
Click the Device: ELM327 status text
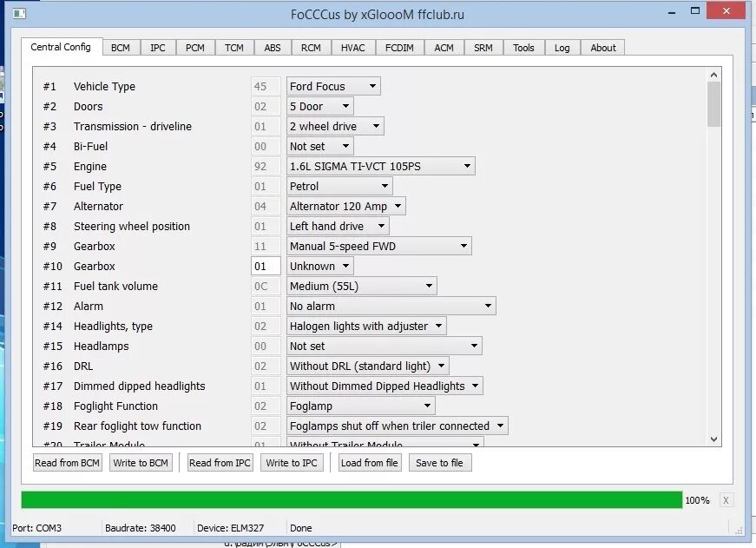coord(231,528)
